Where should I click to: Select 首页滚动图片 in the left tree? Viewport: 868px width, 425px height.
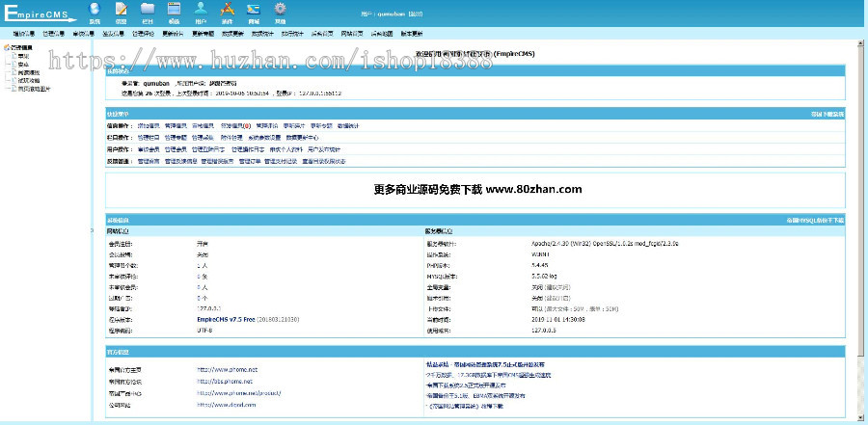point(35,89)
